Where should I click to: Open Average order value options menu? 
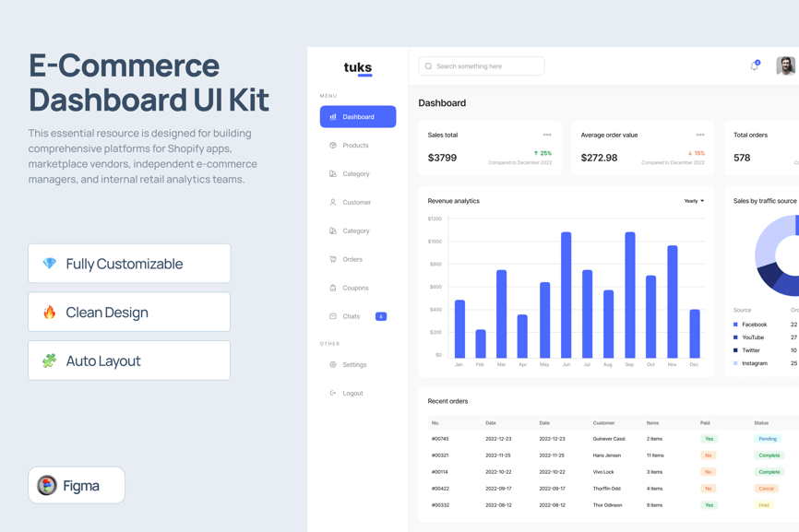click(x=700, y=136)
